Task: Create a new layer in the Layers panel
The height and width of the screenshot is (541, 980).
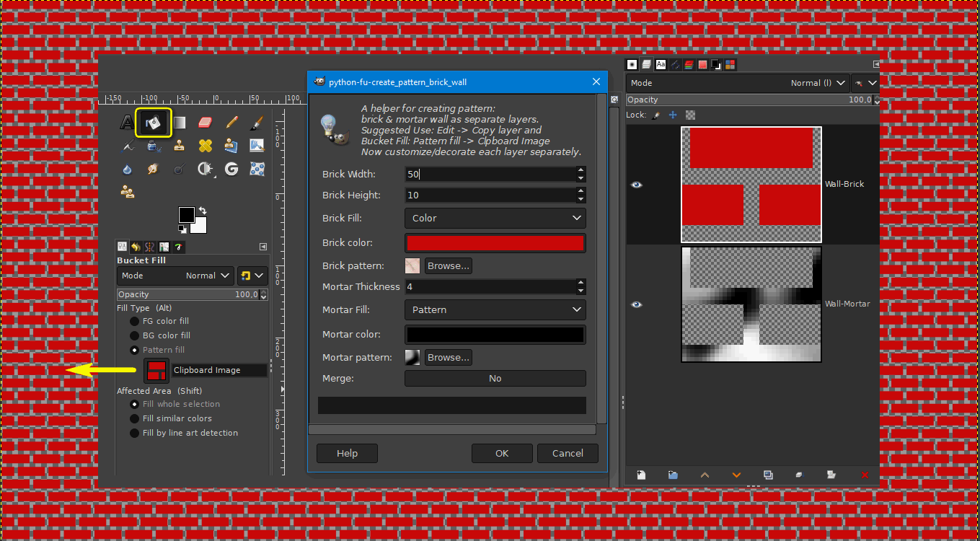Action: [641, 475]
